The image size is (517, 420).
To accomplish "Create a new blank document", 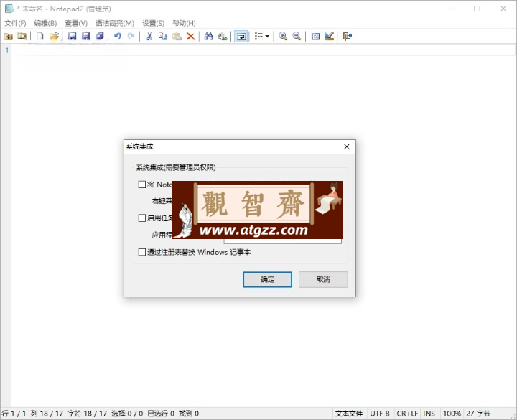I will [x=40, y=37].
